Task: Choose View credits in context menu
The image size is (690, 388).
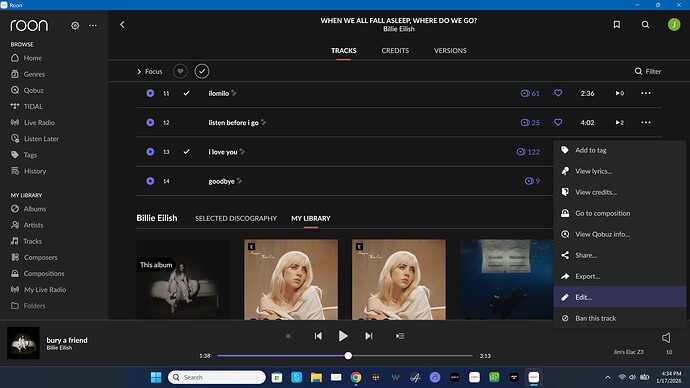Action: [620, 192]
